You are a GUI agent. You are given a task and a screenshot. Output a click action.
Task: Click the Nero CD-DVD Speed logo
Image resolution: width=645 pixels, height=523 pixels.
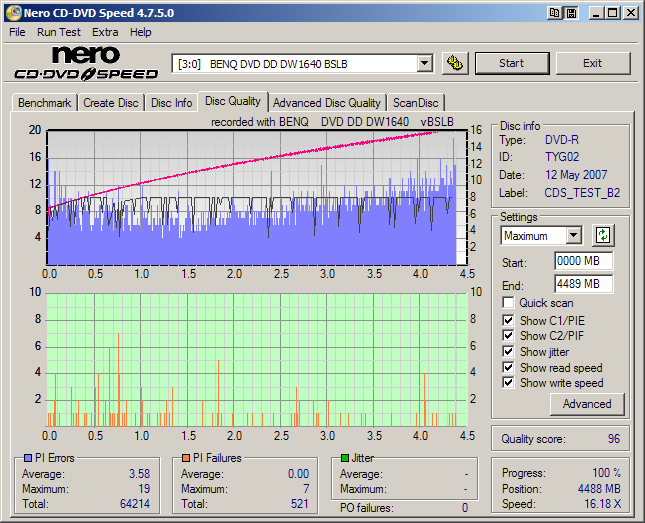[x=86, y=63]
